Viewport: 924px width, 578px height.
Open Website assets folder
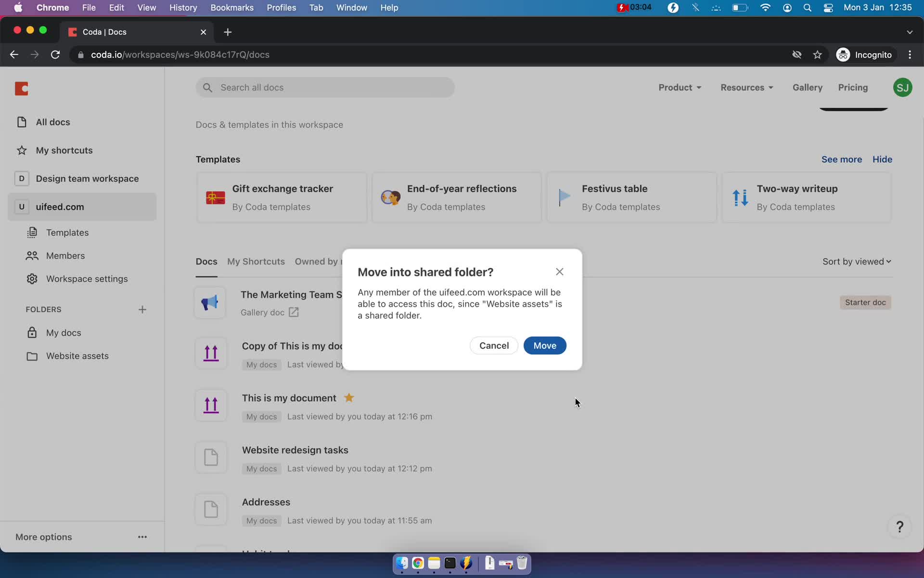coord(77,356)
